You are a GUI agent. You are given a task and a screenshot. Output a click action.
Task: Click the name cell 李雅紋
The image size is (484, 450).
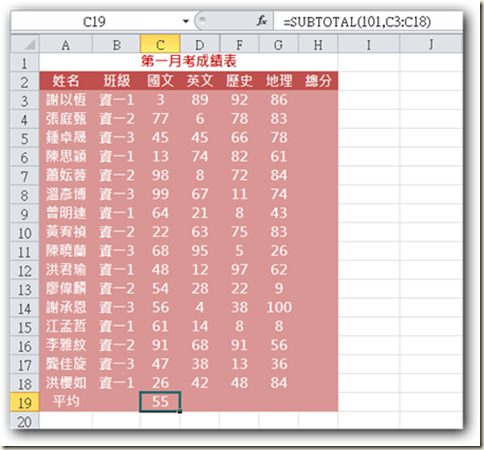coord(66,345)
